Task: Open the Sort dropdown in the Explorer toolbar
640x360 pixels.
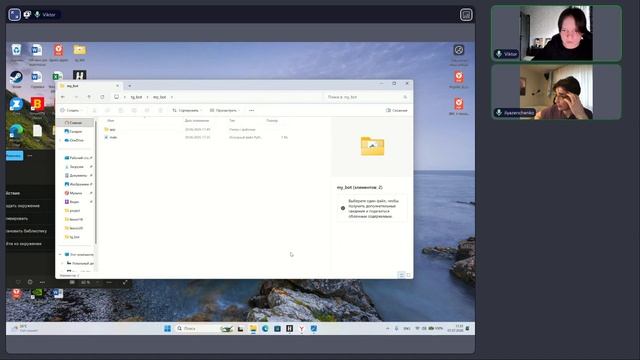Action: point(187,110)
